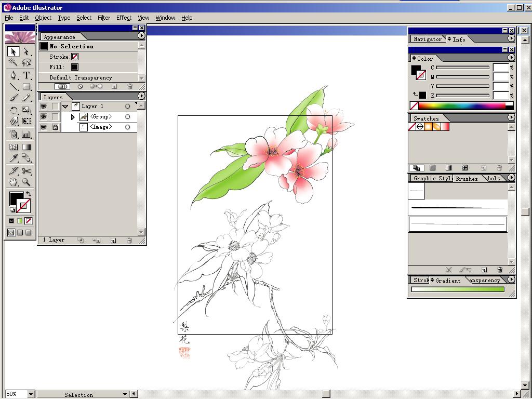
Task: Open Appearance panel flyout menu
Action: coord(141,36)
